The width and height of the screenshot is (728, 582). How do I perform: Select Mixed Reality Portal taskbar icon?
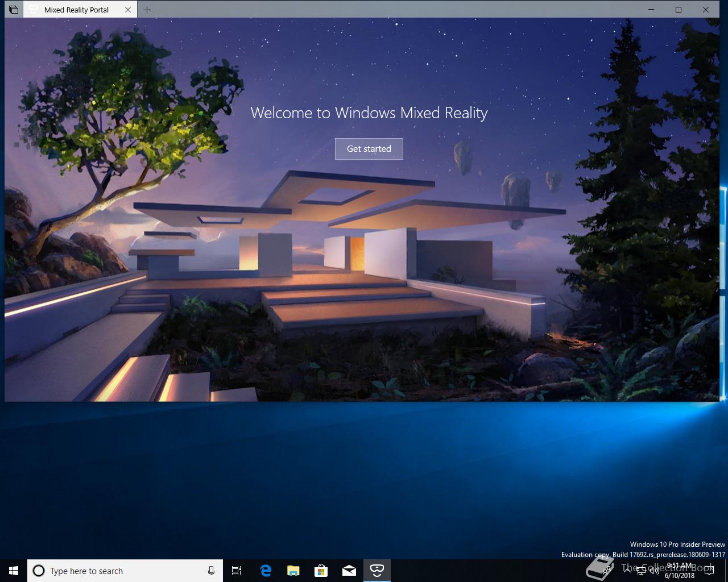click(x=377, y=571)
